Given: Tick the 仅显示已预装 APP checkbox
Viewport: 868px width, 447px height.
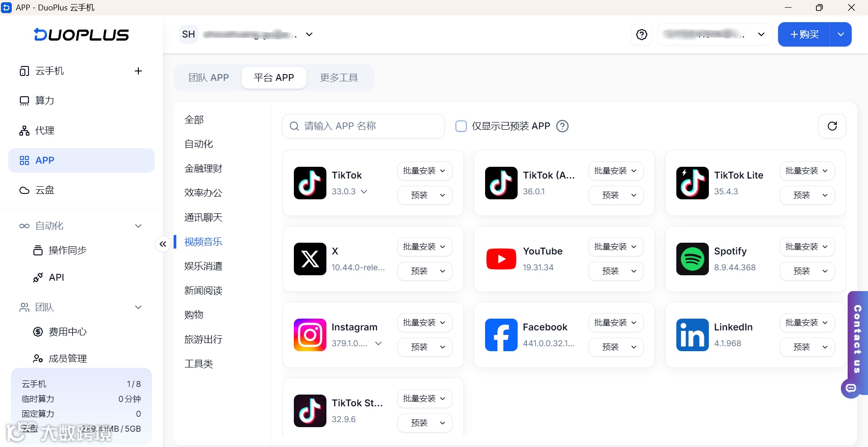Looking at the screenshot, I should [461, 126].
